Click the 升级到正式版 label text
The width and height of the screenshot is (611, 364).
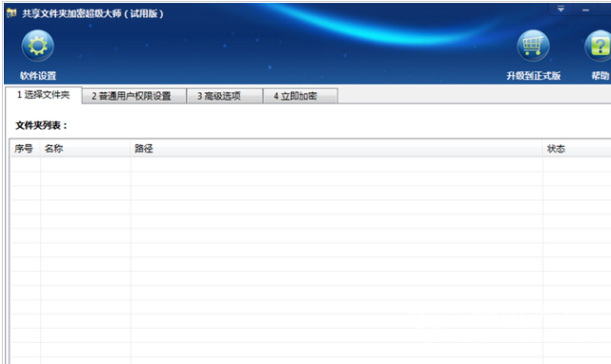coord(534,75)
